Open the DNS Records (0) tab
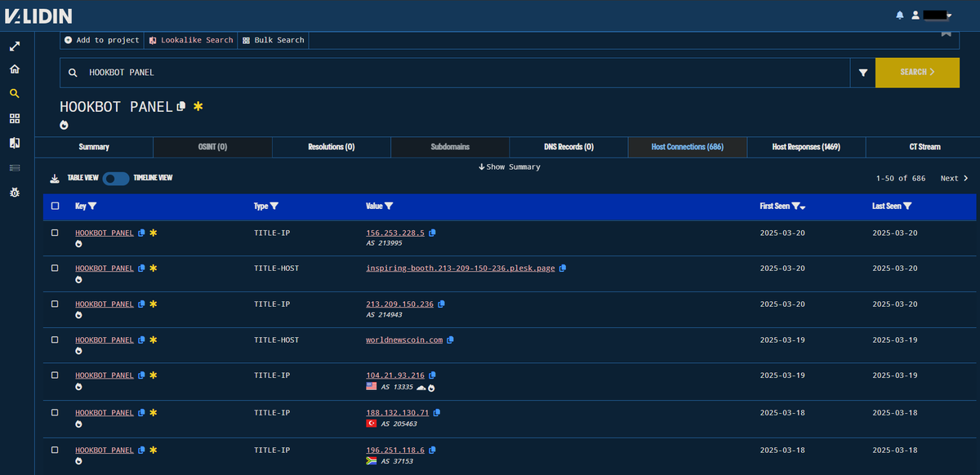 pos(568,147)
